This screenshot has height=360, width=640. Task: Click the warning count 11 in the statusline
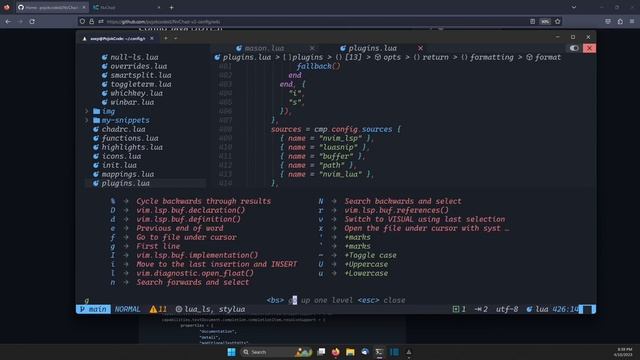[x=158, y=309]
